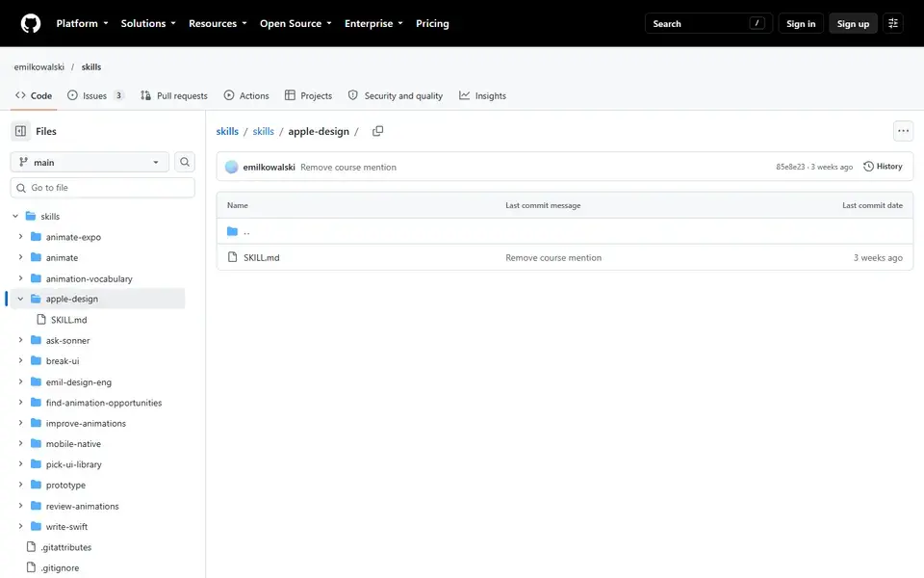Open SKILL.md in the file tree
The height and width of the screenshot is (578, 924).
[x=68, y=320]
